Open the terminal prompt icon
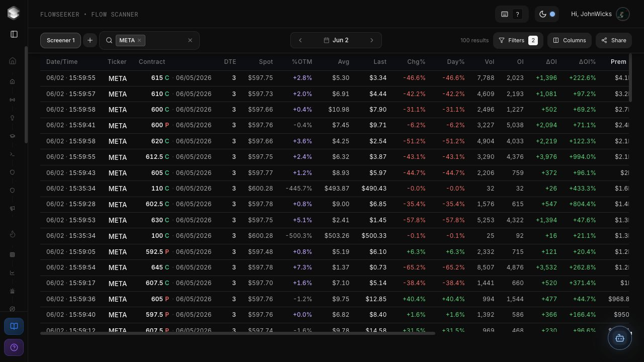This screenshot has height=362, width=644. point(13,154)
